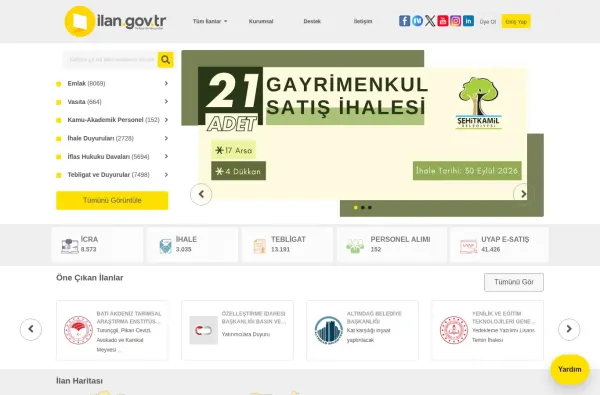Open the Kat karşılığı inşaat listing

369,335
